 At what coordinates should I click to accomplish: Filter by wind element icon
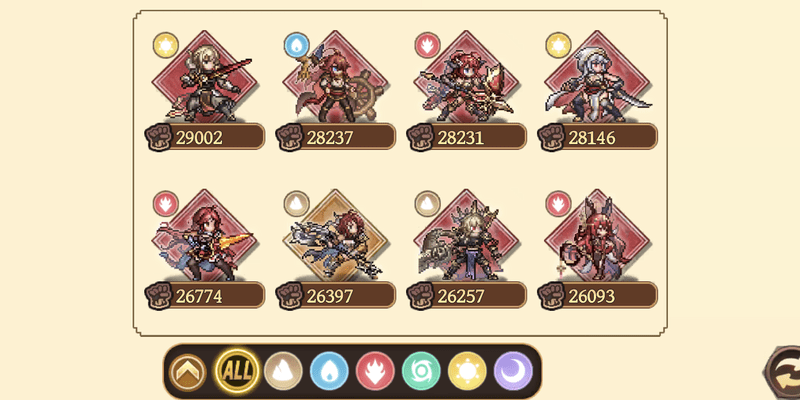[421, 371]
